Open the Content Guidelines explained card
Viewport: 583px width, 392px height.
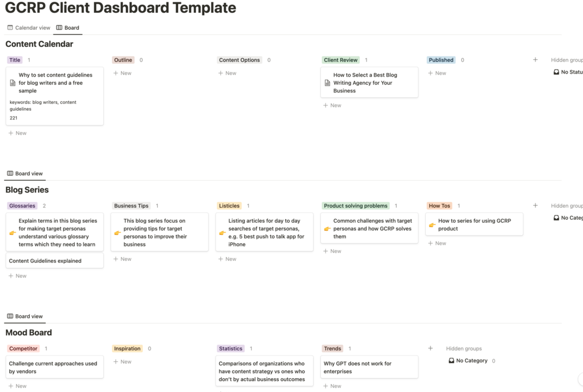click(45, 261)
